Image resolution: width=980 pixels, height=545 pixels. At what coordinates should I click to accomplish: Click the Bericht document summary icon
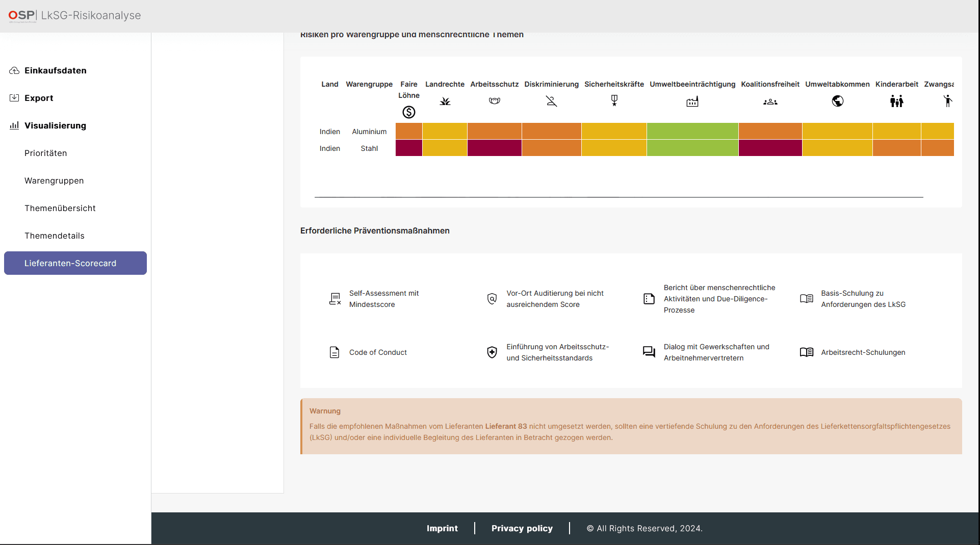[649, 299]
